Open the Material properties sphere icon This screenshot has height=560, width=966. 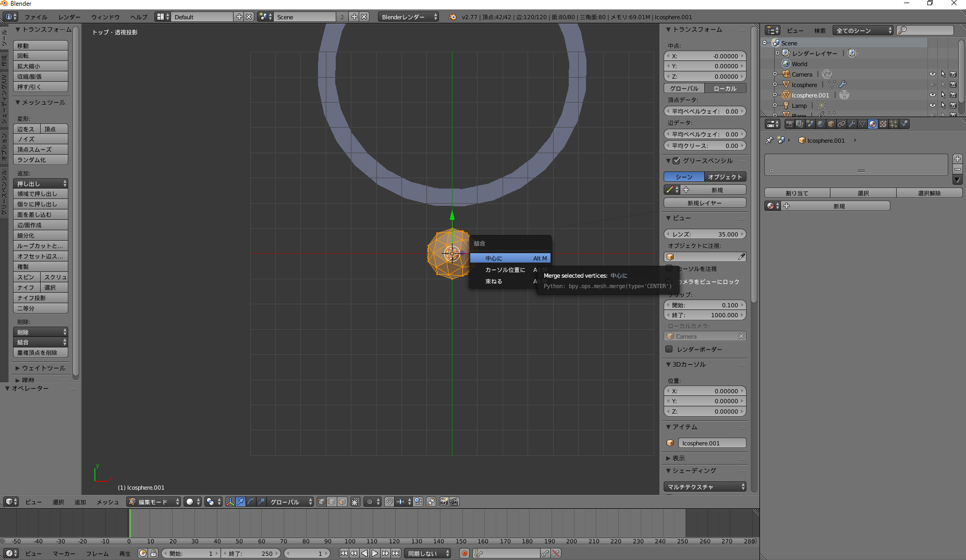tap(873, 124)
